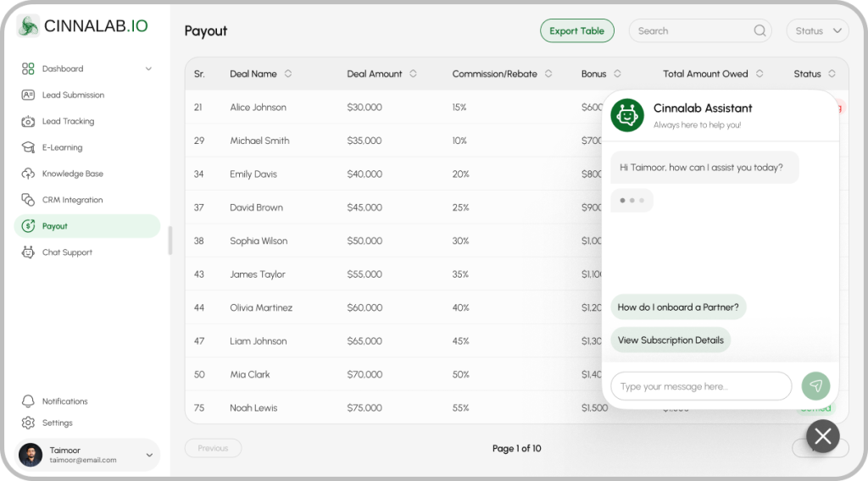Click the Cinnalab Assistant robot avatar

coord(626,115)
